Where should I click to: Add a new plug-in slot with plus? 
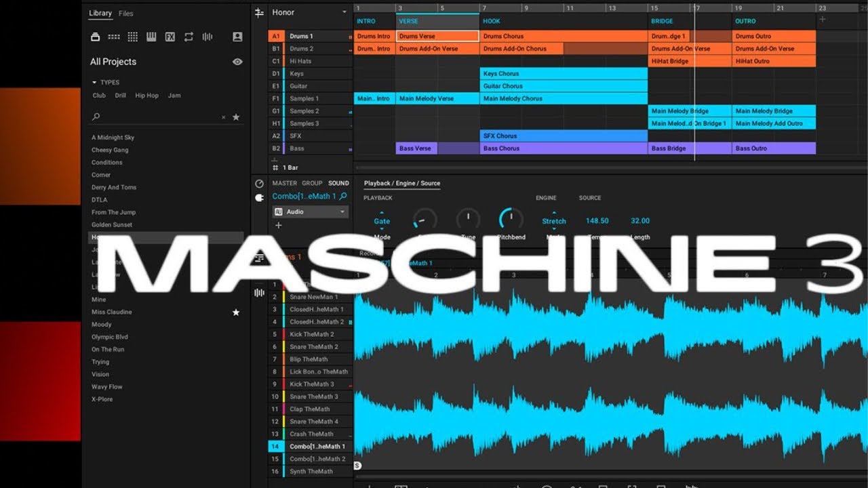click(278, 225)
